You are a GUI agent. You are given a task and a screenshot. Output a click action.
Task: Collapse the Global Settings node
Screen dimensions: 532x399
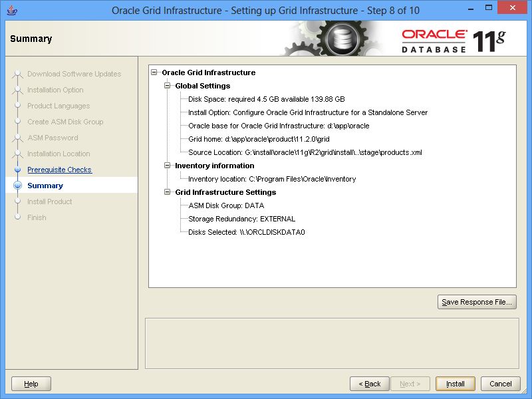click(168, 86)
